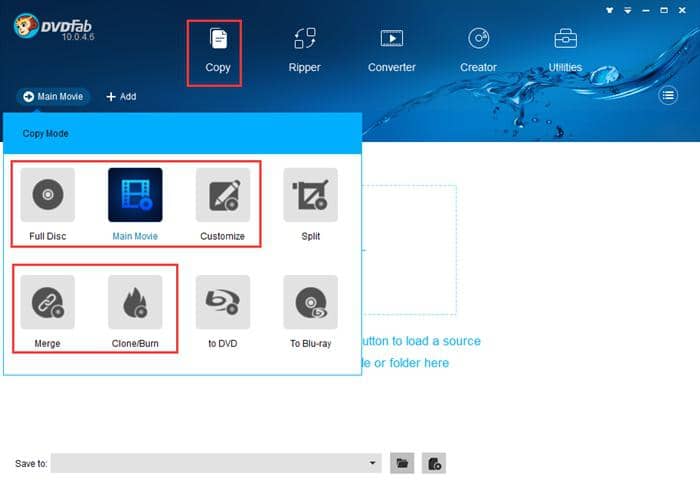700x482 pixels.
Task: Expand the Save to dropdown arrow
Action: (372, 463)
